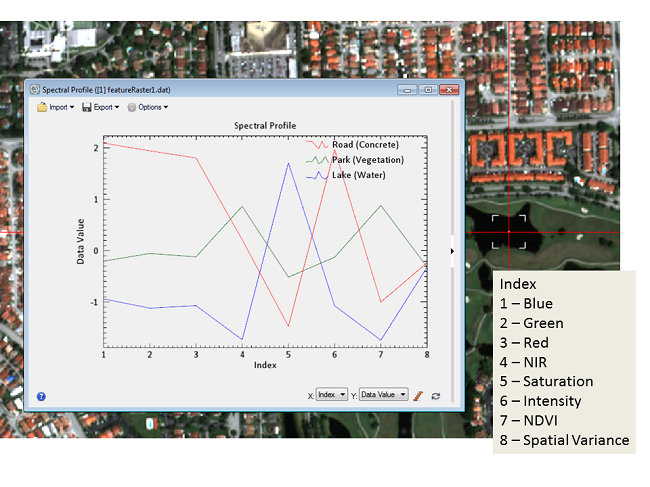Maximize the Spectral Profile window
Image resolution: width=650 pixels, height=487 pixels.
pos(427,89)
